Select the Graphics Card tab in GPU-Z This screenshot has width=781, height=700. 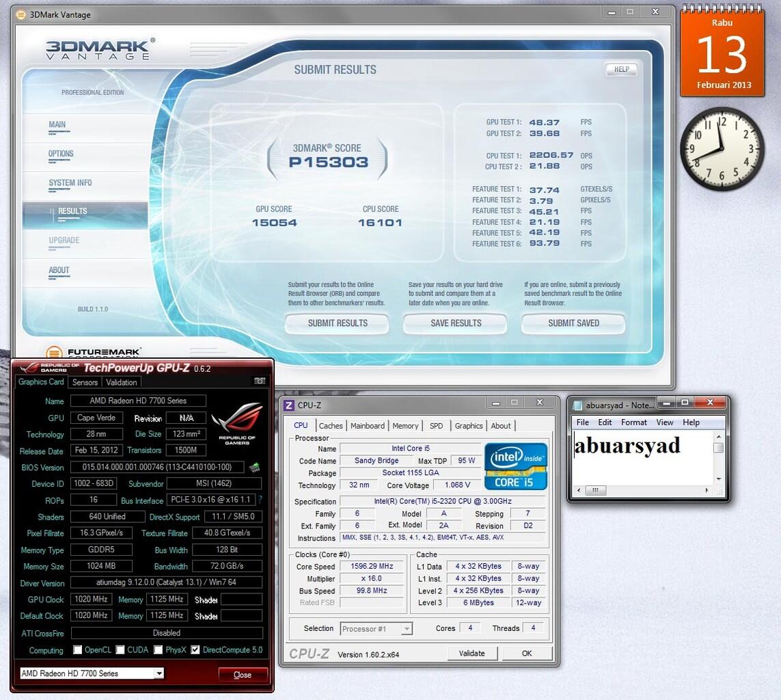click(x=42, y=381)
